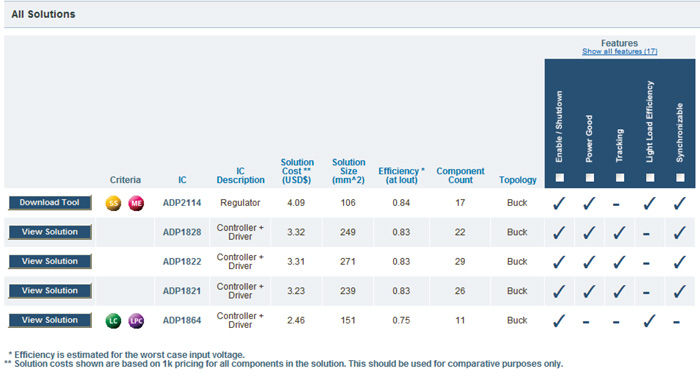Click the All Solutions heading
The image size is (700, 377).
coord(43,14)
